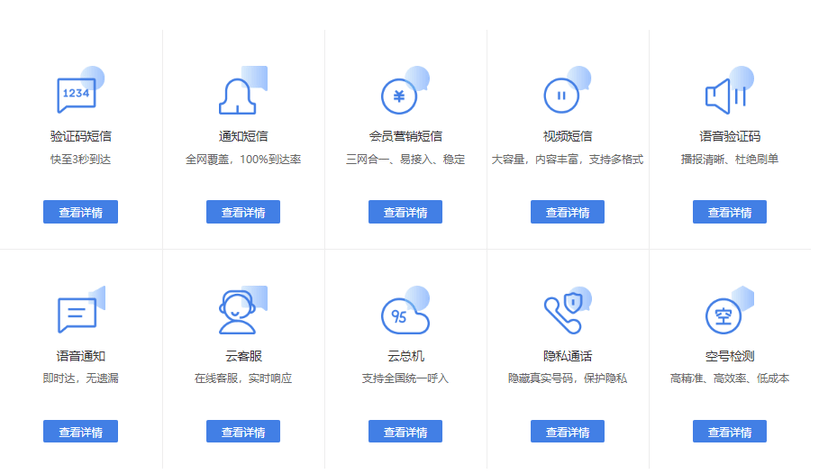Open 查看详情 for 云总机
The image size is (828, 475).
405,431
